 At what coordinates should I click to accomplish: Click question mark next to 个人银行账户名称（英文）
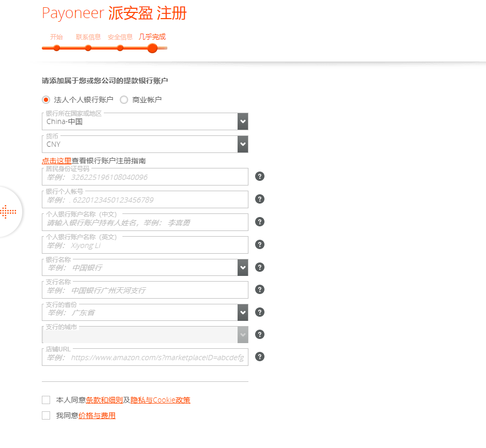click(x=259, y=244)
